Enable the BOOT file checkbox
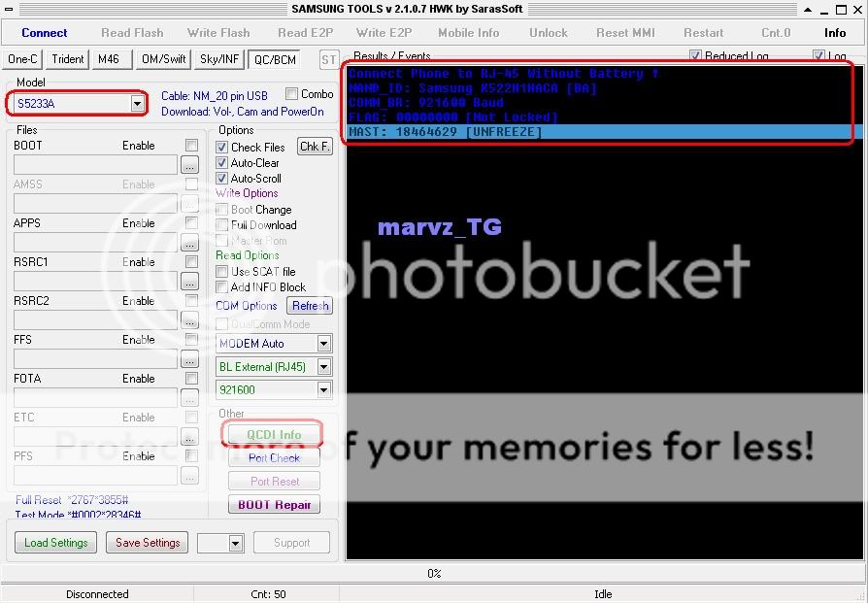The image size is (868, 603). tap(191, 145)
